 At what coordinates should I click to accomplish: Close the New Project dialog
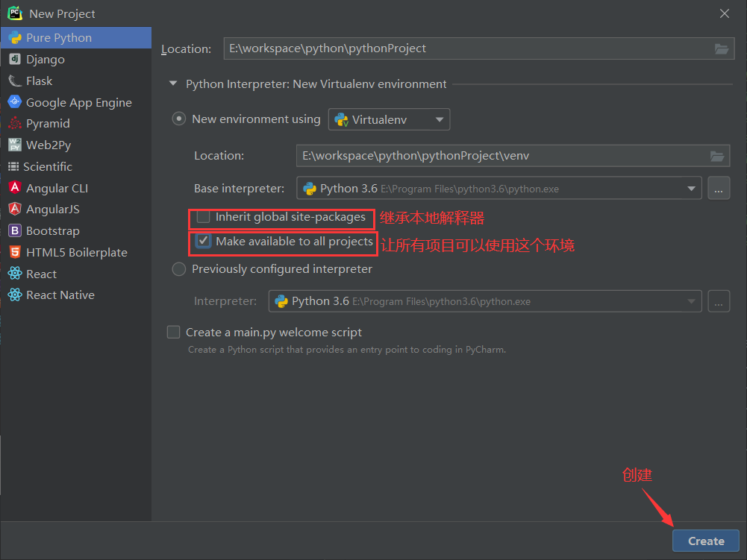pyautogui.click(x=724, y=13)
